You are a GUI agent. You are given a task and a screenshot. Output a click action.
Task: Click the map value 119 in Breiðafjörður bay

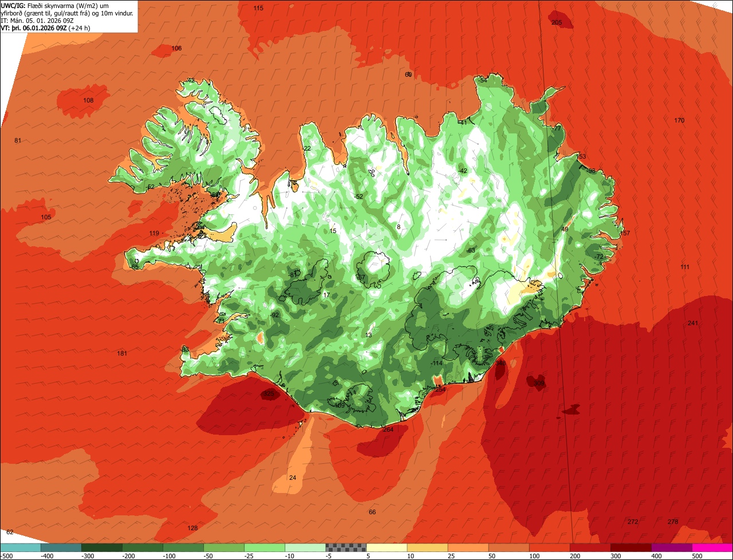pyautogui.click(x=154, y=233)
